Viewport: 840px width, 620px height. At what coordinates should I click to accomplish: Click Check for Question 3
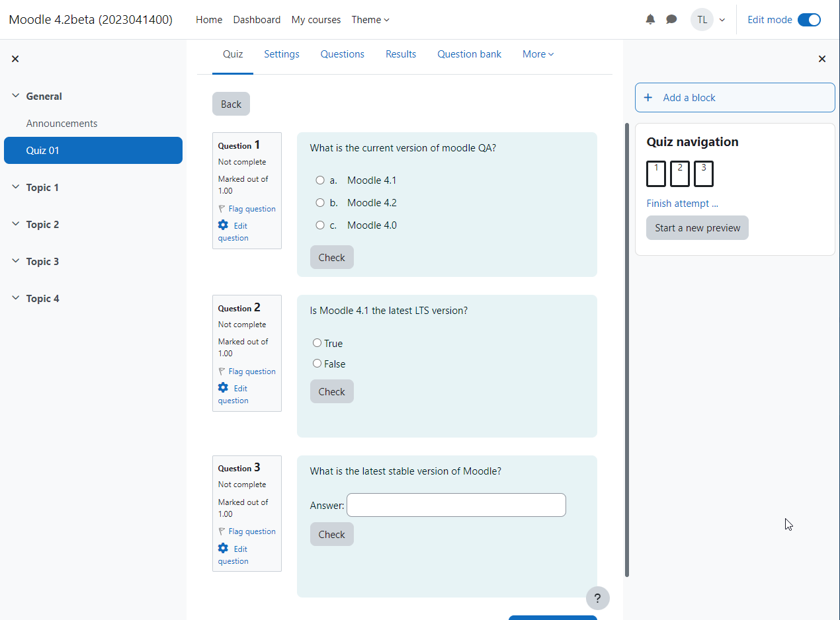pyautogui.click(x=332, y=534)
